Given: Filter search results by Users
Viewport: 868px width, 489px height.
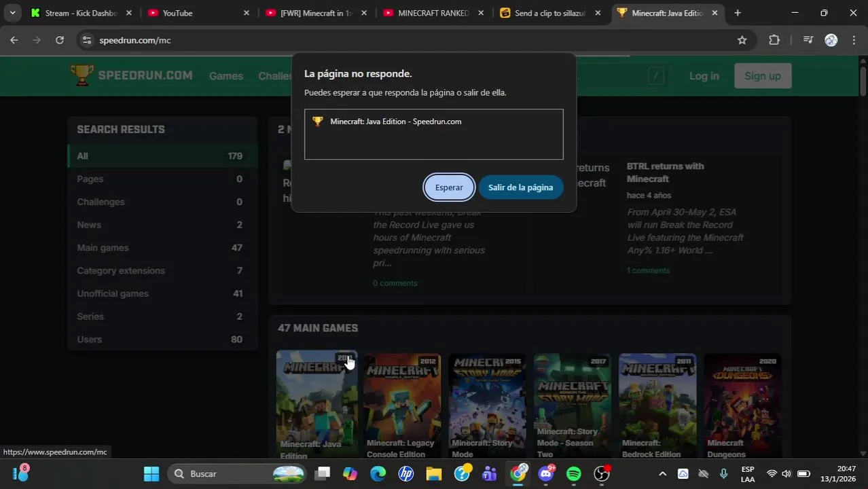Looking at the screenshot, I should [162, 340].
